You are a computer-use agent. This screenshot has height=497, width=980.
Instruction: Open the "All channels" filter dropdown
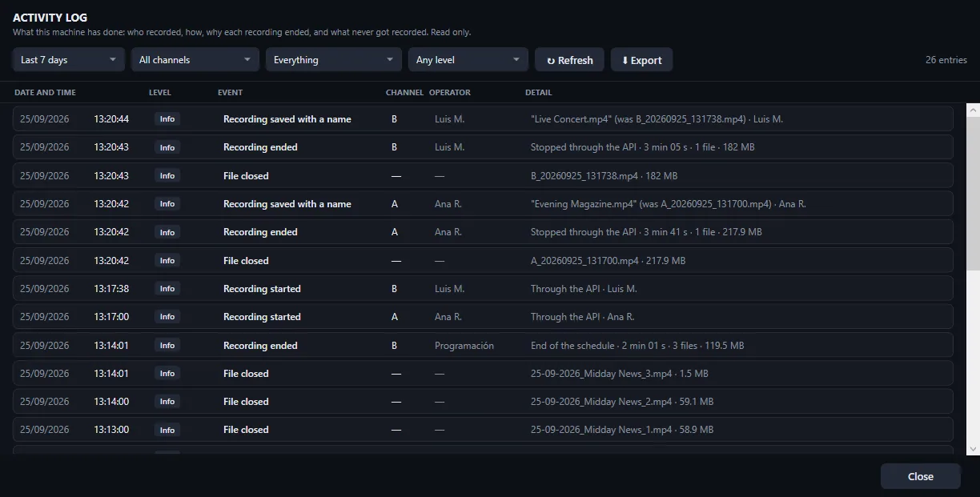click(x=195, y=60)
